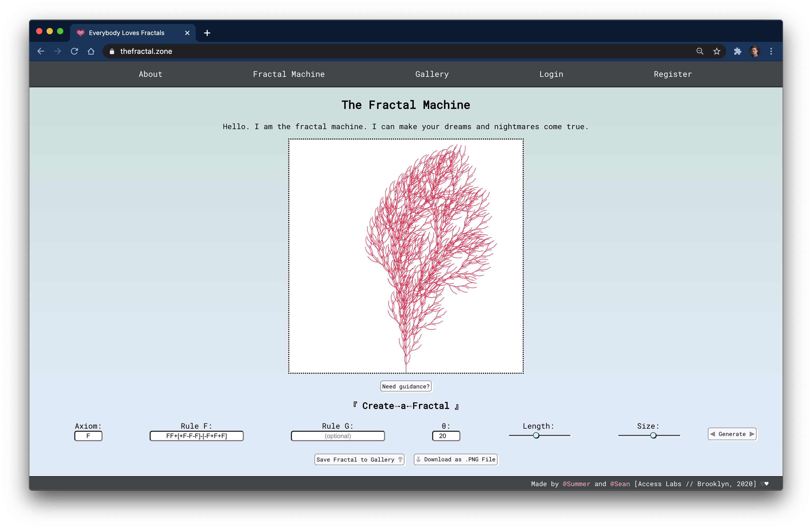Viewport: 812px width, 529px height.
Task: Open the @Summer link in footer
Action: [x=576, y=484]
